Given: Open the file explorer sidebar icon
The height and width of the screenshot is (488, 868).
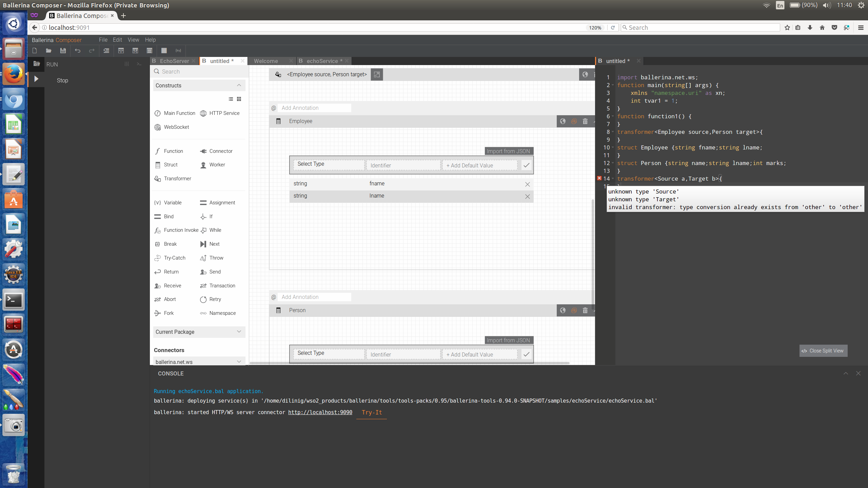Looking at the screenshot, I should (37, 64).
